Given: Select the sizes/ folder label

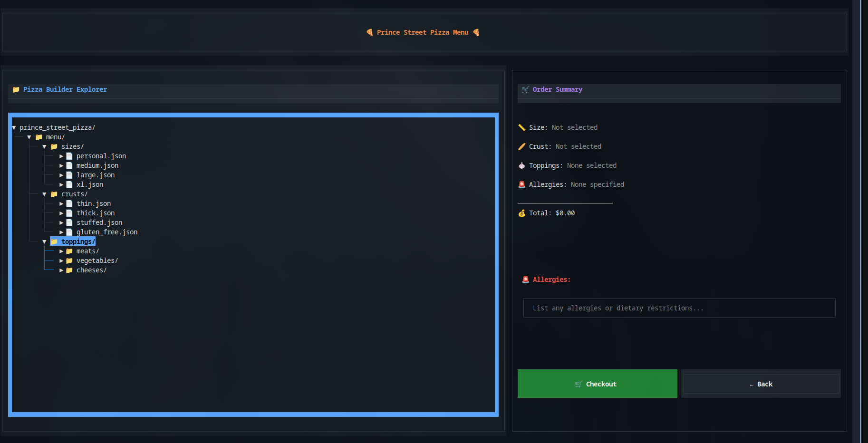Looking at the screenshot, I should pos(73,147).
